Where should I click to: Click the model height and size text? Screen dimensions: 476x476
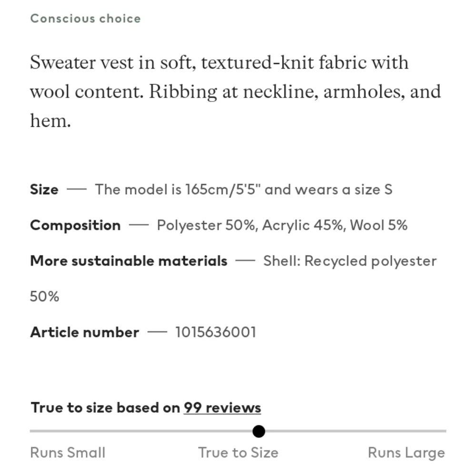pyautogui.click(x=243, y=189)
